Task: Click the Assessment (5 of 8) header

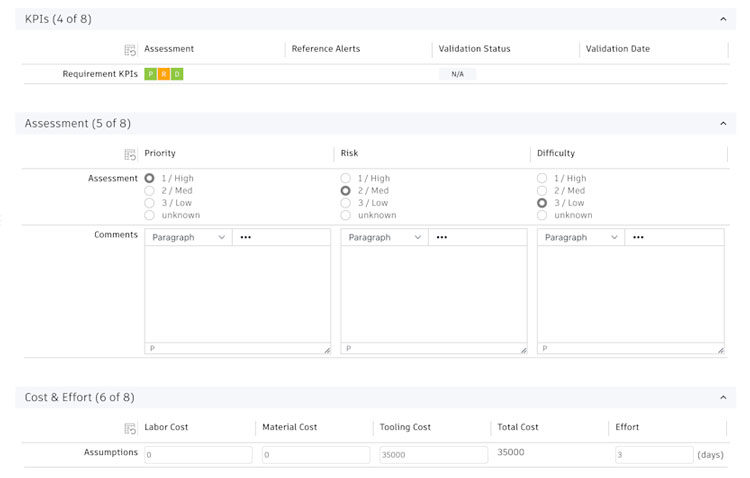Action: click(78, 124)
